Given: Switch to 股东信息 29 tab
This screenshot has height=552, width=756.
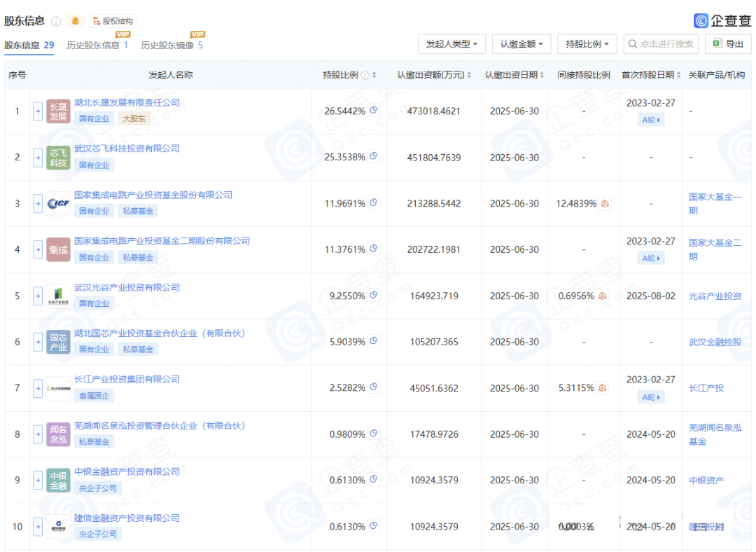Looking at the screenshot, I should tap(29, 45).
